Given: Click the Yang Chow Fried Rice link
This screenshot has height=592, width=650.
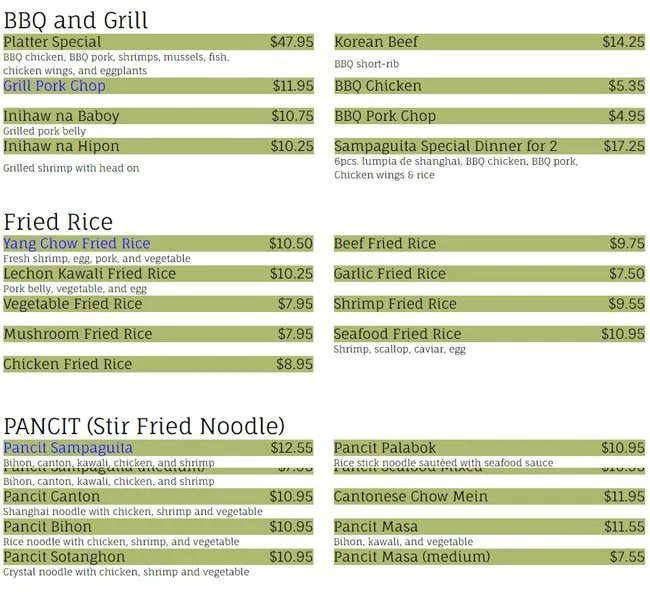Looking at the screenshot, I should click(77, 243).
